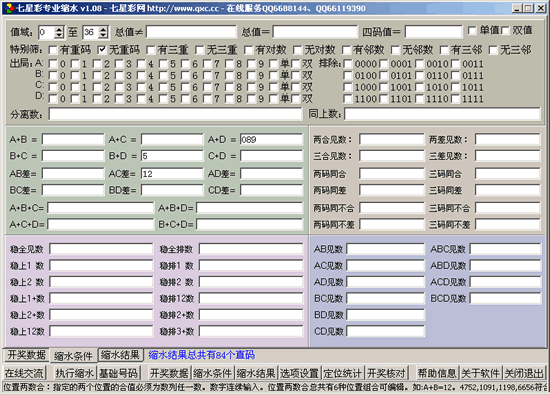Switch to the 开奖数据 tab
The image size is (550, 395).
tap(26, 355)
